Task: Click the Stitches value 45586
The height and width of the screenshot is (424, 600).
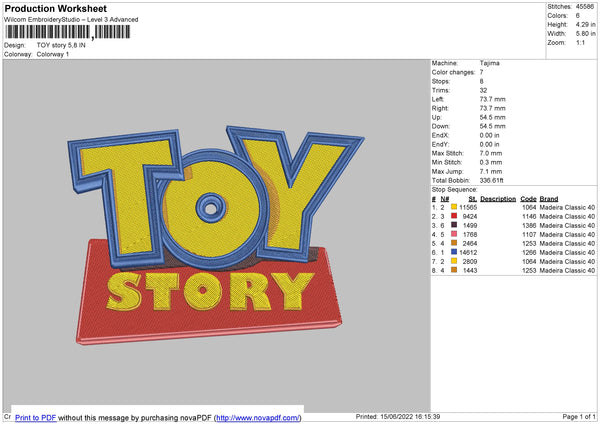Action: coord(585,7)
